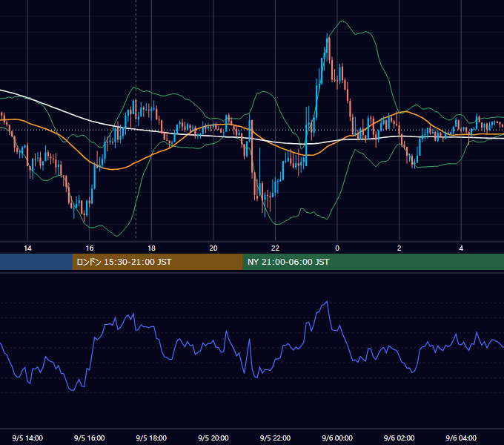
Task: Click the 2 hour axis label
Action: pyautogui.click(x=399, y=248)
